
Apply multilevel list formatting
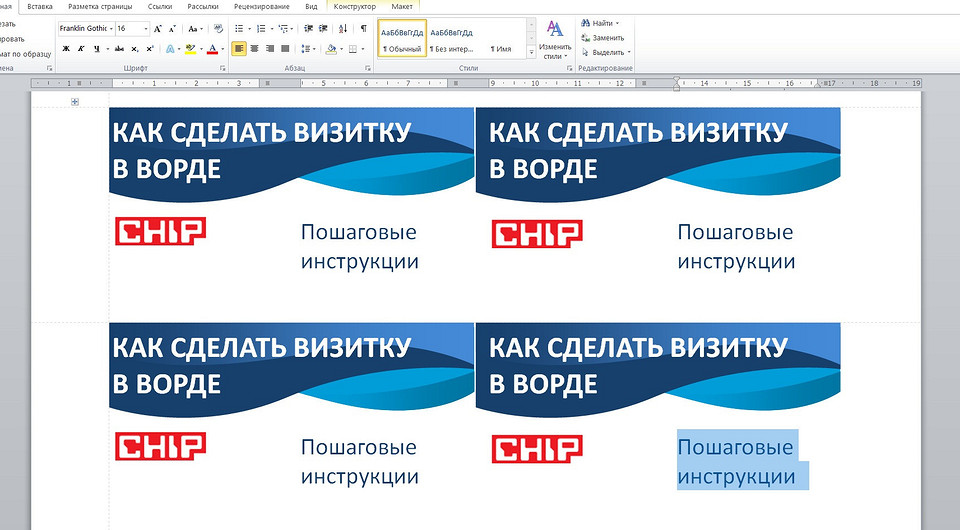point(282,29)
